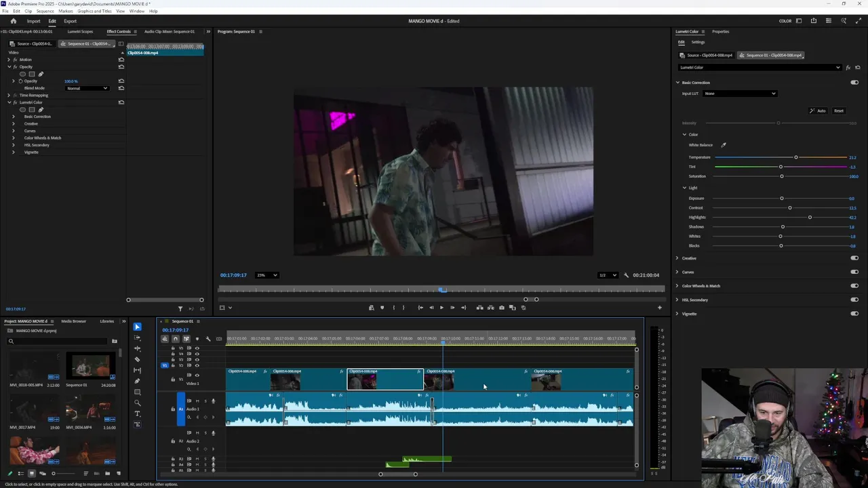
Task: Open timeline display settings wrench
Action: (x=208, y=339)
